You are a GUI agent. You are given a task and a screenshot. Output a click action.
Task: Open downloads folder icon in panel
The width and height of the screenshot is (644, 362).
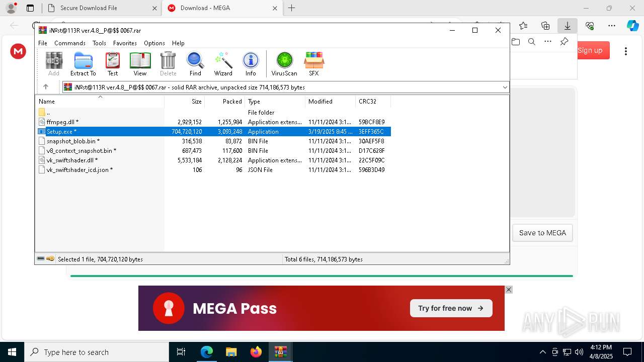516,42
